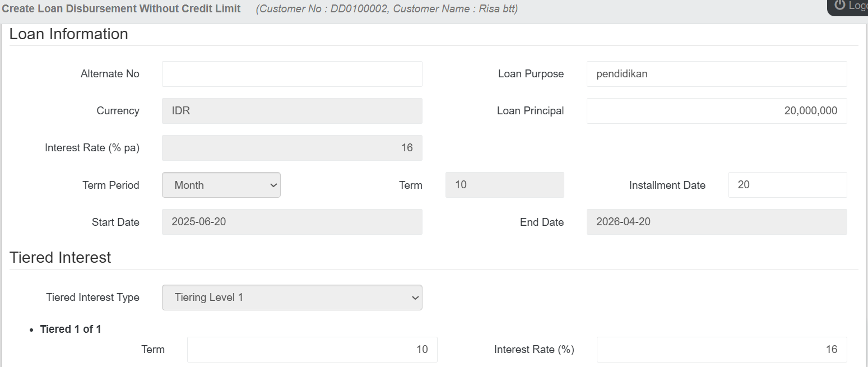Screen dimensions: 868x367
Task: Select the Tiered 1 Term input showing 10
Action: tap(312, 349)
